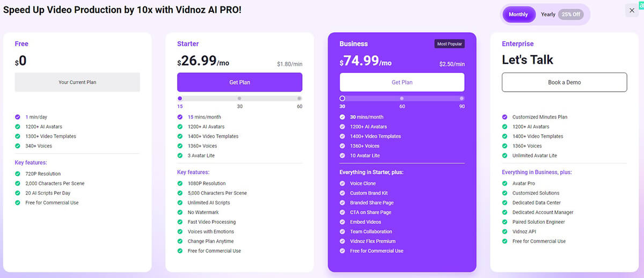
Task: Set Business slider to 90 minutes
Action: (x=462, y=99)
